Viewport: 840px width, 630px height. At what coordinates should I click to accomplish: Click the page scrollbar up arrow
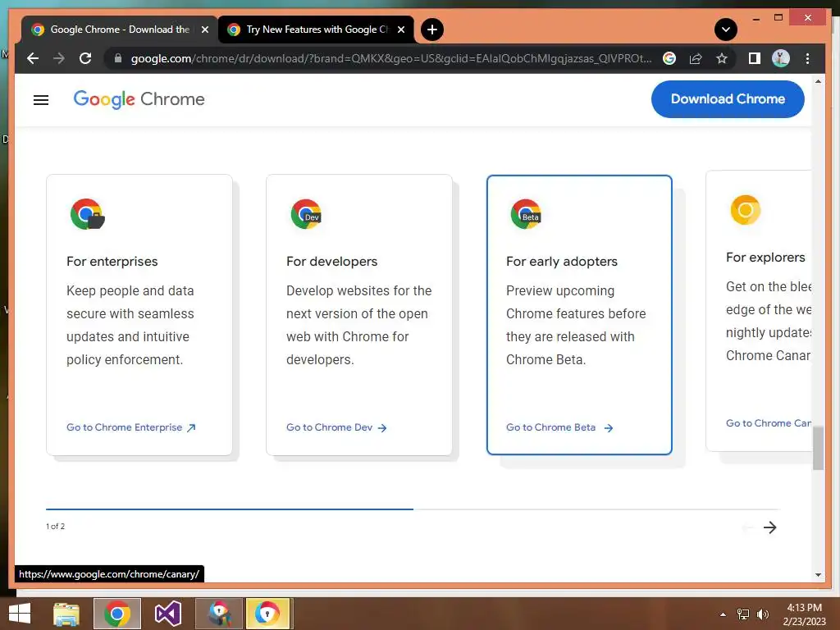(x=818, y=81)
